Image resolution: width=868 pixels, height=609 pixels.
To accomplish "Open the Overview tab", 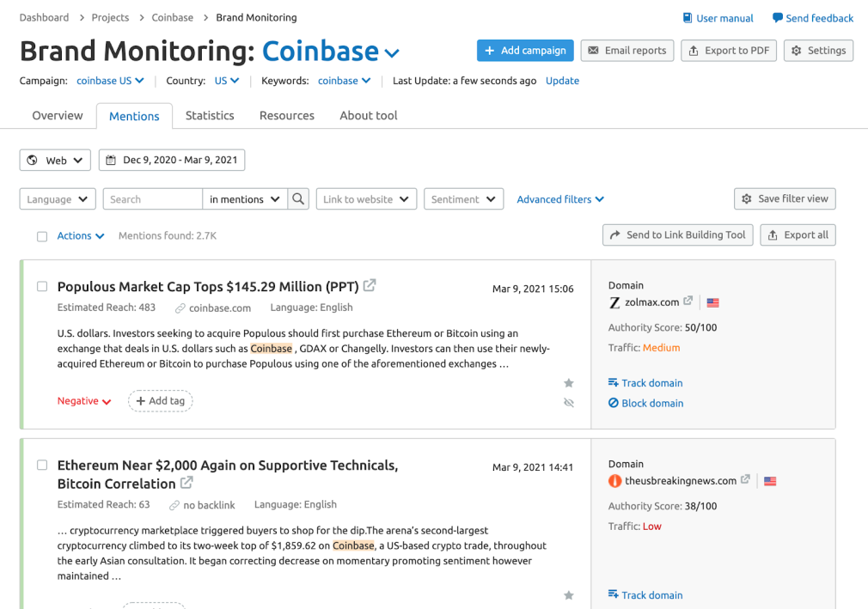I will point(58,116).
